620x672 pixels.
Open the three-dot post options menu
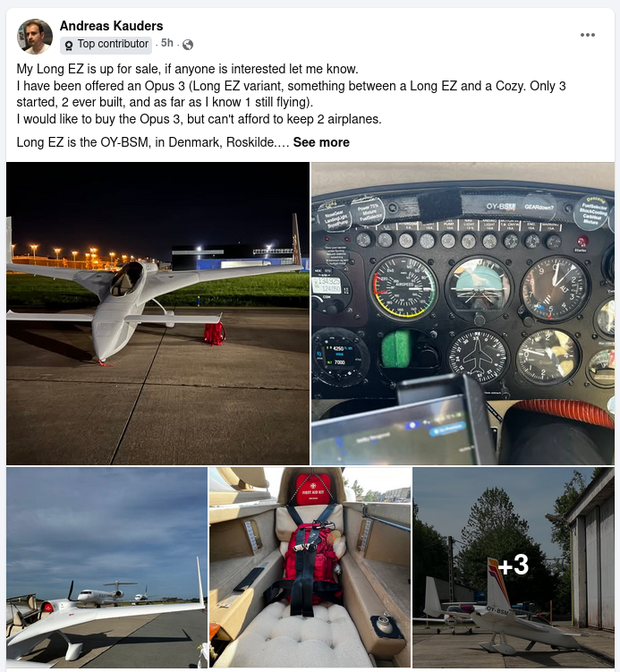coord(587,35)
